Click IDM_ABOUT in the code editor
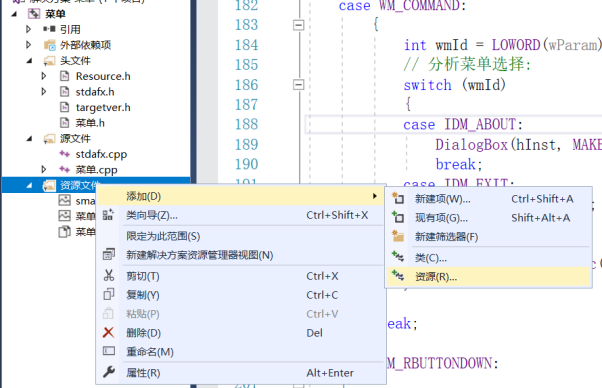The height and width of the screenshot is (388, 602). (480, 124)
